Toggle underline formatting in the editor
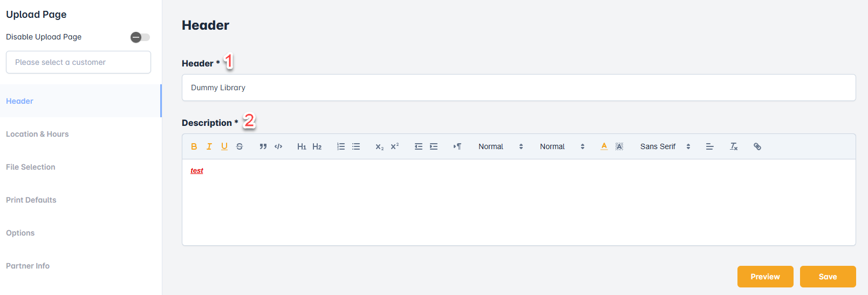 (224, 146)
